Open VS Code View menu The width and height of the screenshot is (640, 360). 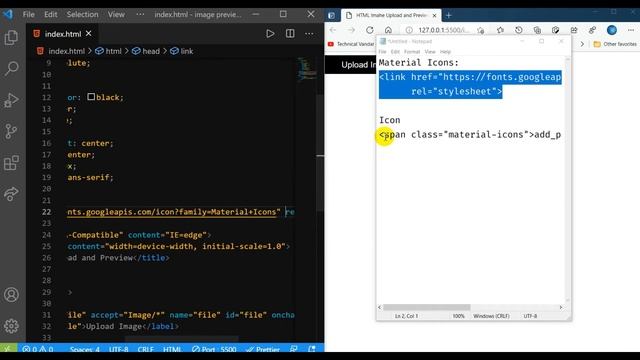pos(116,14)
